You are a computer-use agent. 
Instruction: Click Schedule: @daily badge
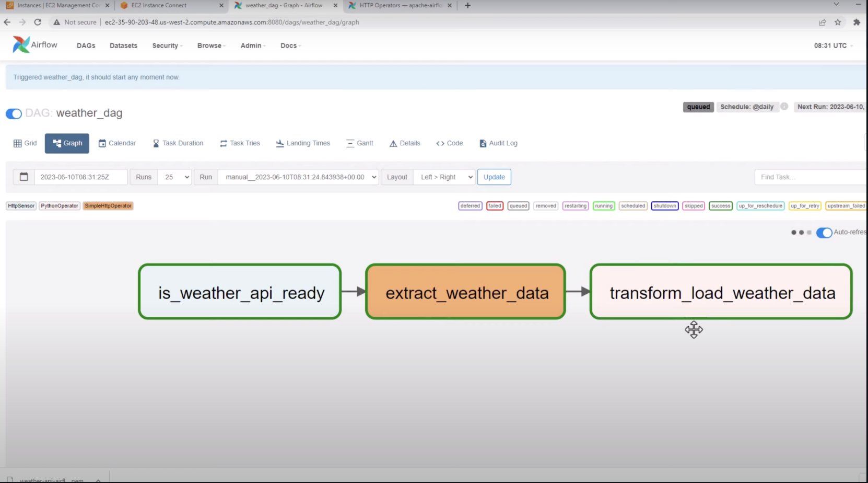click(x=747, y=107)
